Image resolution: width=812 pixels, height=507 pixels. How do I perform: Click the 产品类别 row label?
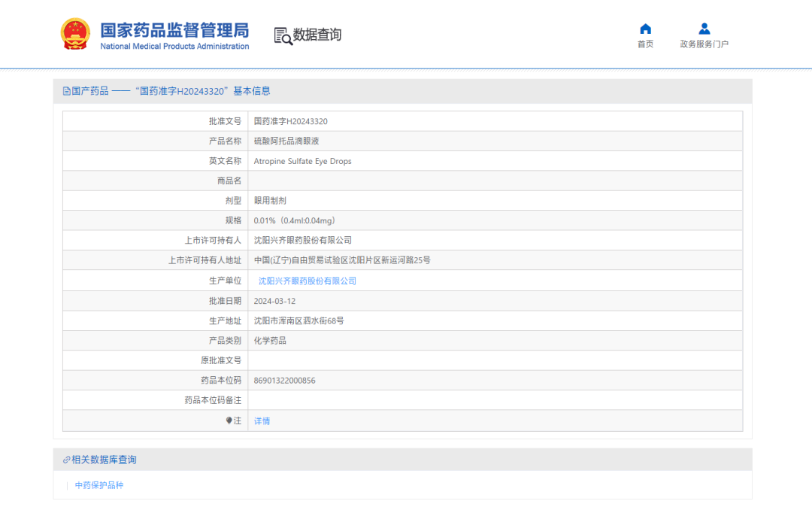click(225, 340)
